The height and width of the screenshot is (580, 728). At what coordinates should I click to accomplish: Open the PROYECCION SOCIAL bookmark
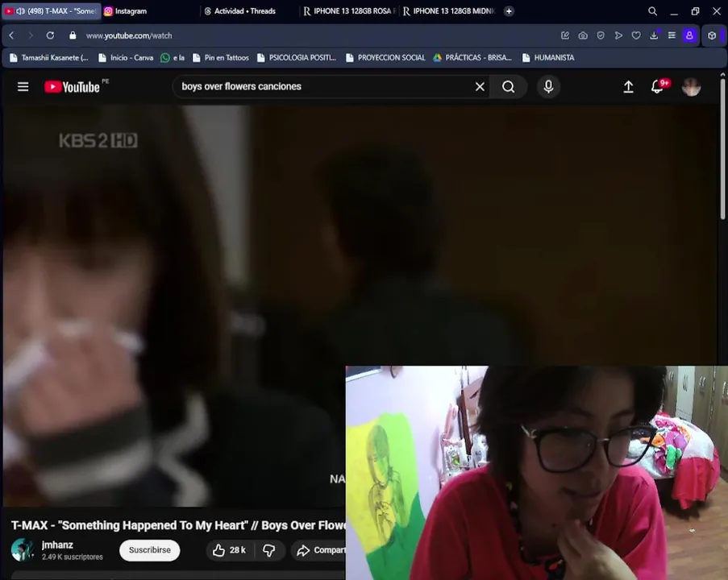point(385,57)
